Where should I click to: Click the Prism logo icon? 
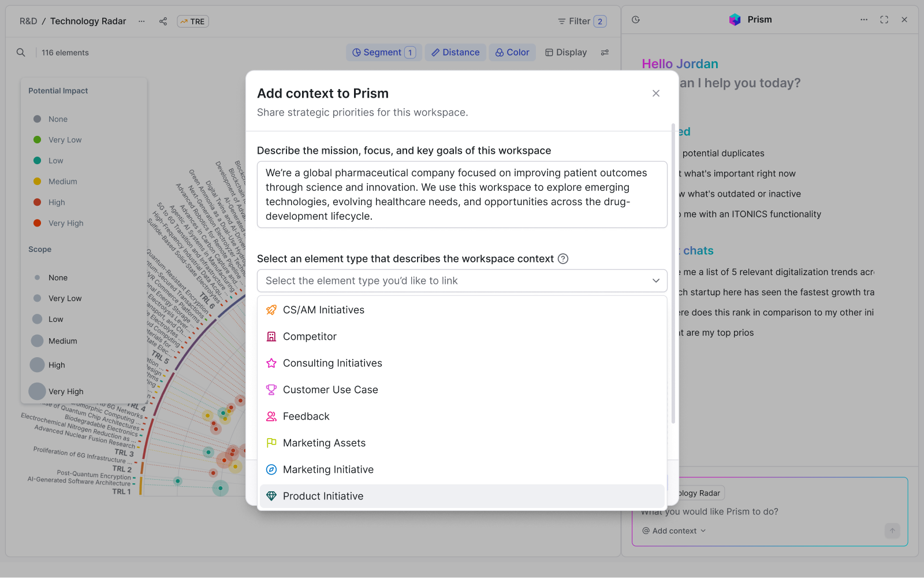pos(735,20)
